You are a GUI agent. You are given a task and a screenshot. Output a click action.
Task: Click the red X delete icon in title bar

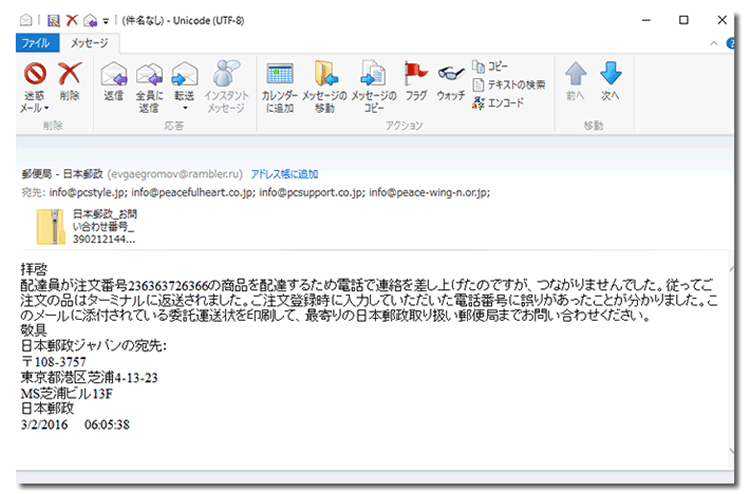coord(72,20)
